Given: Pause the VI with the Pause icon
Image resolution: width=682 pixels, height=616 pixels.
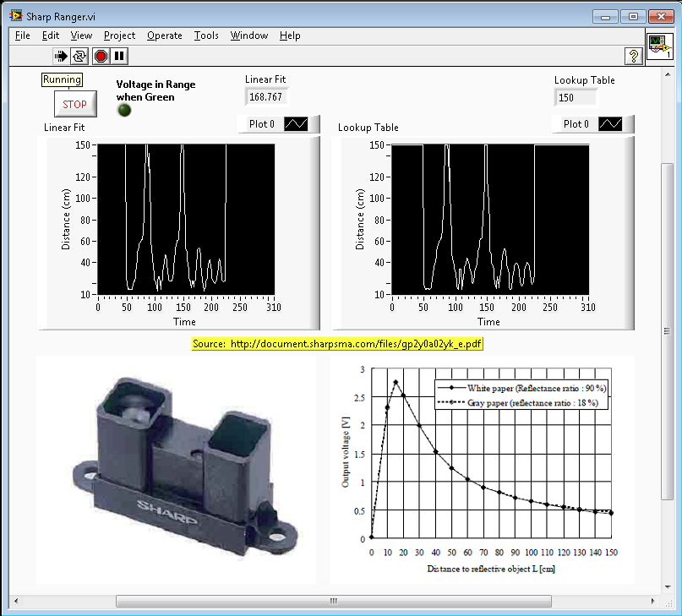Looking at the screenshot, I should coord(119,56).
